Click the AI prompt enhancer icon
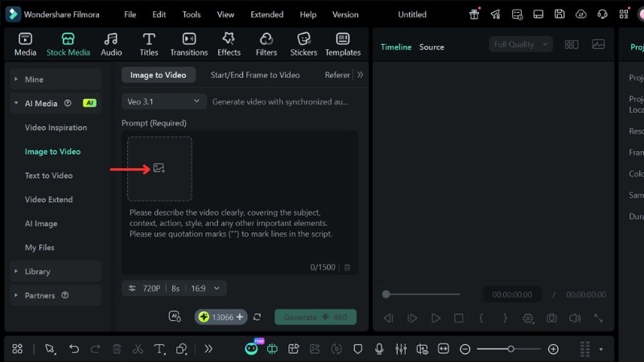Image resolution: width=644 pixels, height=362 pixels. (x=175, y=316)
